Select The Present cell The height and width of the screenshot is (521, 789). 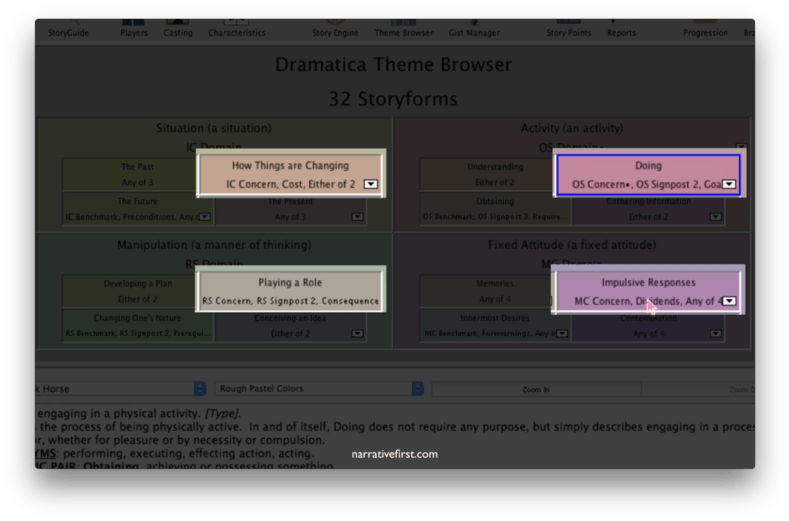click(290, 208)
